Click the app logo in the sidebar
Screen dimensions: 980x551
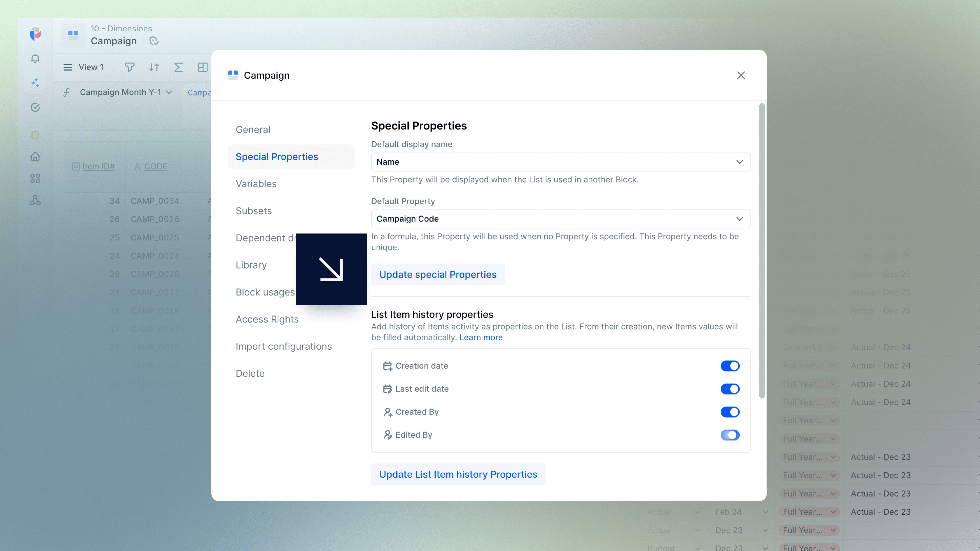35,34
